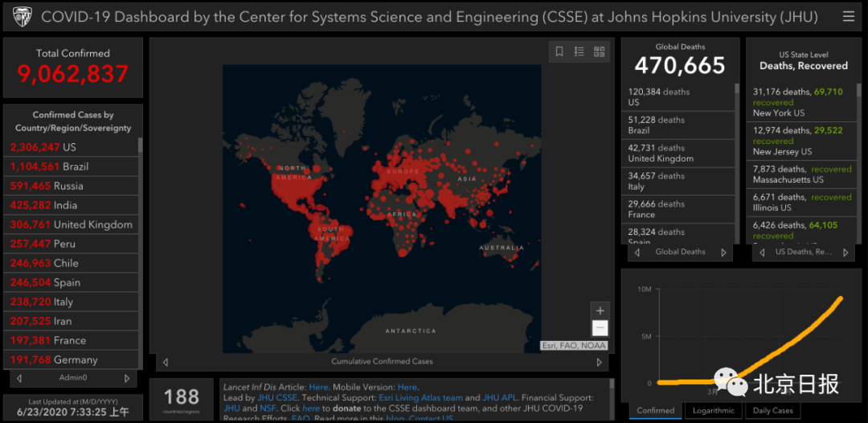
Task: Click the italic 'here' donate link
Action: pyautogui.click(x=310, y=408)
